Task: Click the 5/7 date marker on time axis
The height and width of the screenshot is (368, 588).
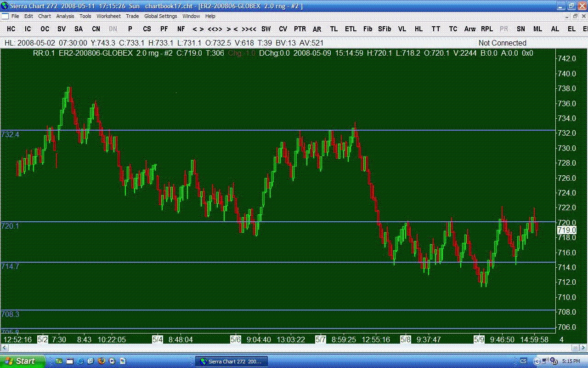Action: click(321, 339)
